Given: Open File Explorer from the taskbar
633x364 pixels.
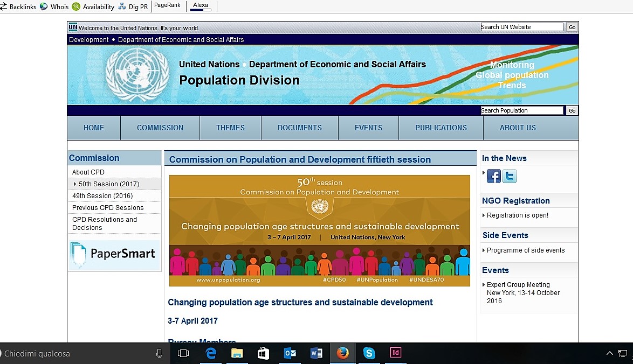Looking at the screenshot, I should [x=237, y=354].
